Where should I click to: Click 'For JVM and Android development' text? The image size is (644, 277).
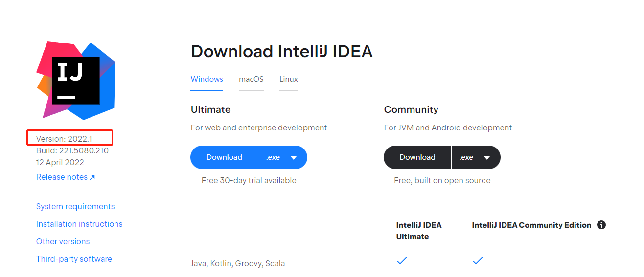click(448, 128)
